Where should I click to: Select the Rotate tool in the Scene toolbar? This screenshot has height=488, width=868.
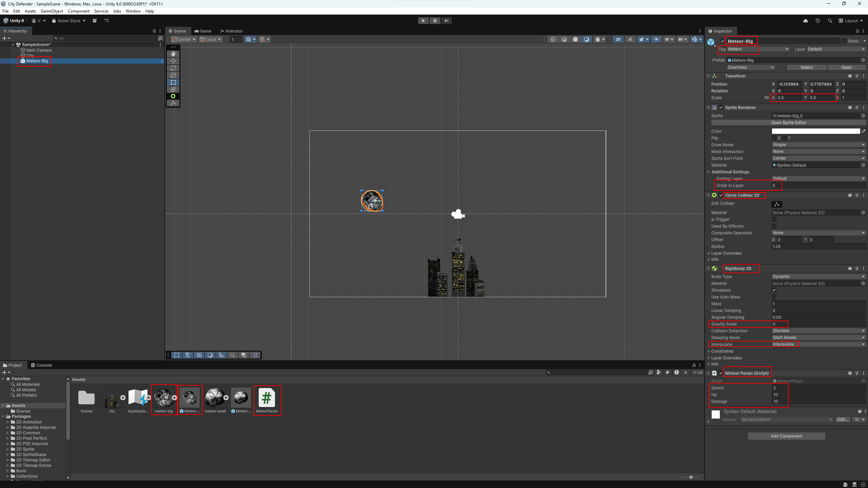[173, 68]
